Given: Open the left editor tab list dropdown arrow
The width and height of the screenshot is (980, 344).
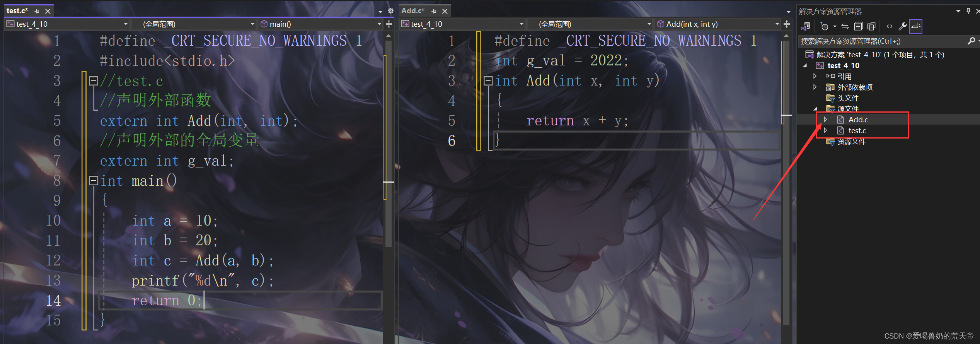Looking at the screenshot, I should point(380,12).
